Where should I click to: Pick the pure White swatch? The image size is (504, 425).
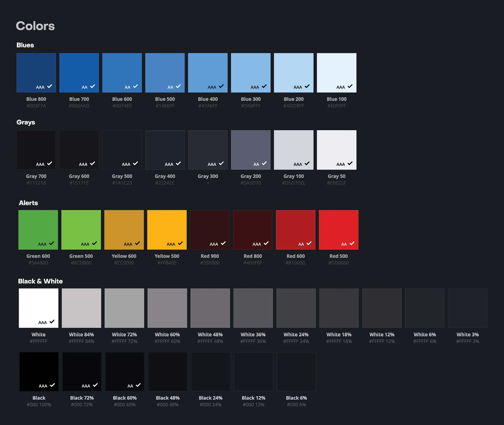39,308
